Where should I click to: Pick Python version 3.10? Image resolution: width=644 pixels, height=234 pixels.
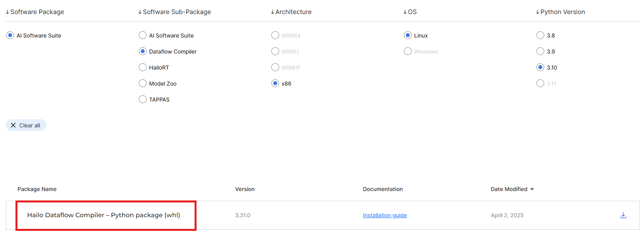point(540,68)
